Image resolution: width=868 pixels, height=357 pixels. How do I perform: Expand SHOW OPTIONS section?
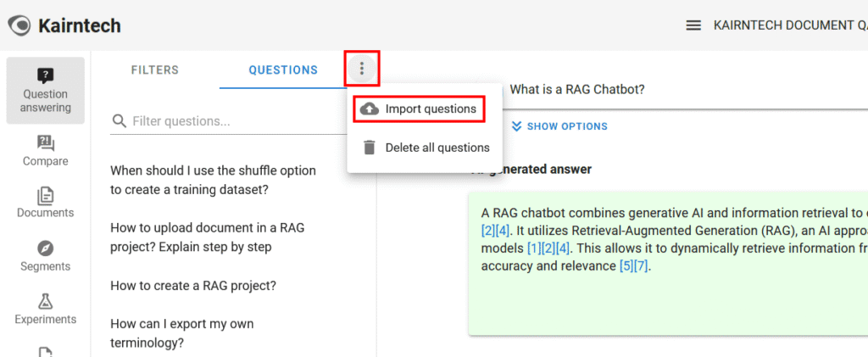coord(559,126)
